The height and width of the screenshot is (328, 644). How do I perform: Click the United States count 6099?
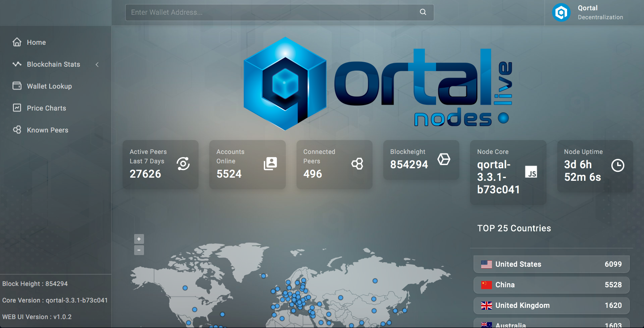(613, 264)
